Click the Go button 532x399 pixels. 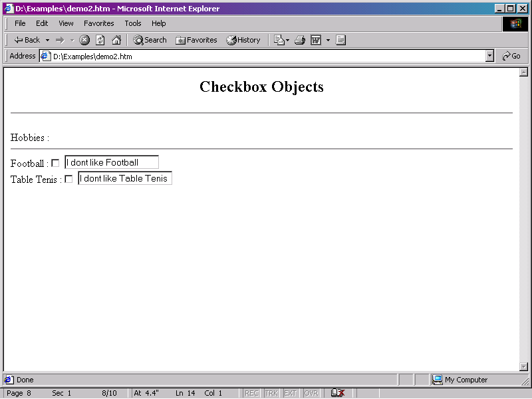(x=511, y=57)
